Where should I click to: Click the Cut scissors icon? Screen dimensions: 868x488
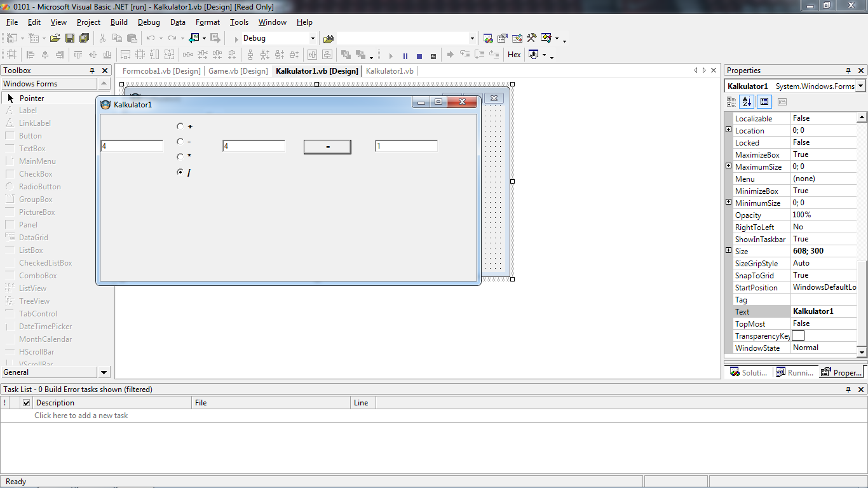[x=102, y=38]
